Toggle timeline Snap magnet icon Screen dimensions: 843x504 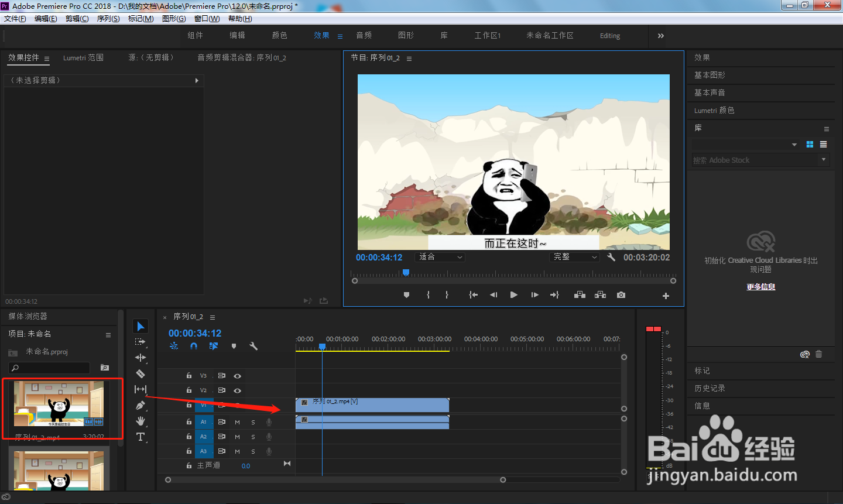pyautogui.click(x=194, y=346)
